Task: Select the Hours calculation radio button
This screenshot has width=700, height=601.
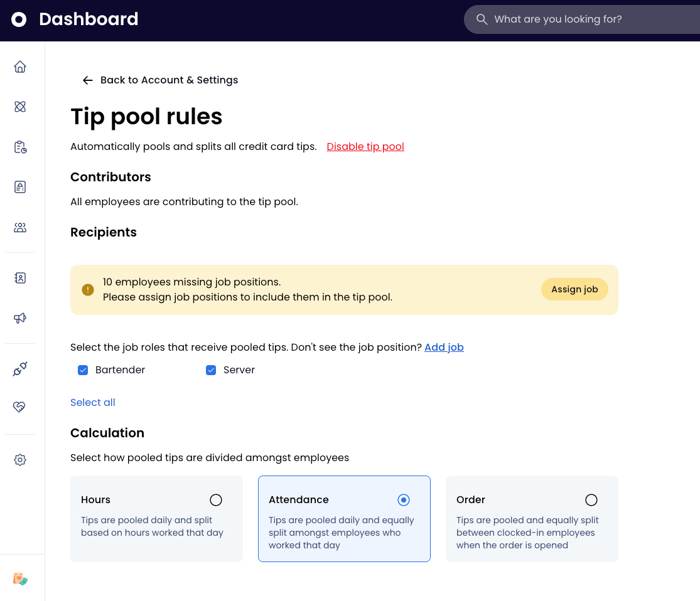Action: coord(216,500)
